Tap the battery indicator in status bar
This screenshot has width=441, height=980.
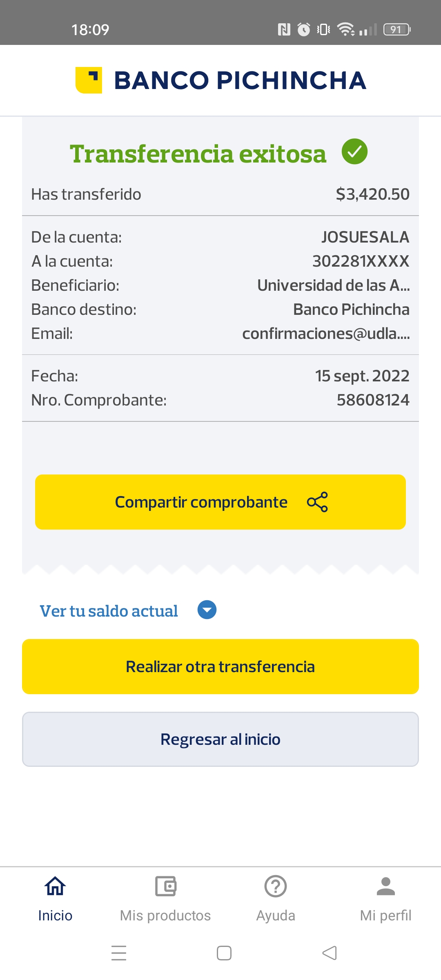pos(396,29)
